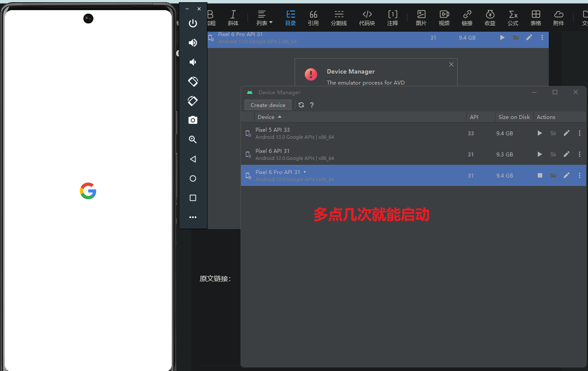Insert a code block via 代码块 icon
This screenshot has width=588, height=371.
367,18
